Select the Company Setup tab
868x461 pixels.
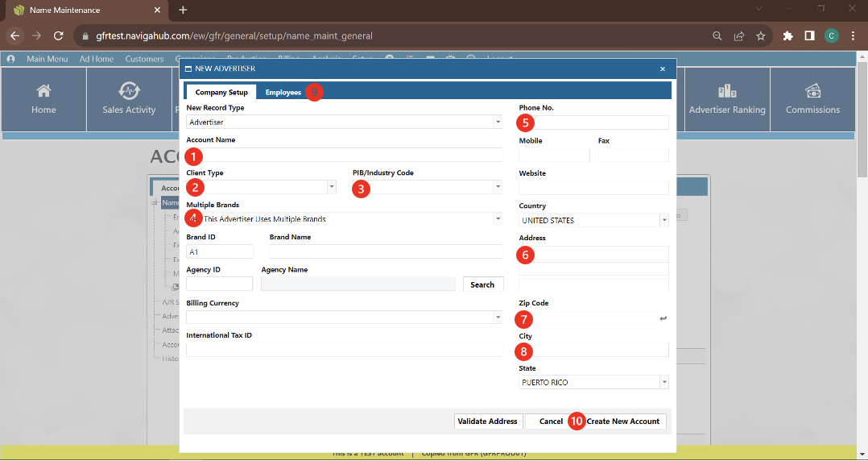point(221,92)
